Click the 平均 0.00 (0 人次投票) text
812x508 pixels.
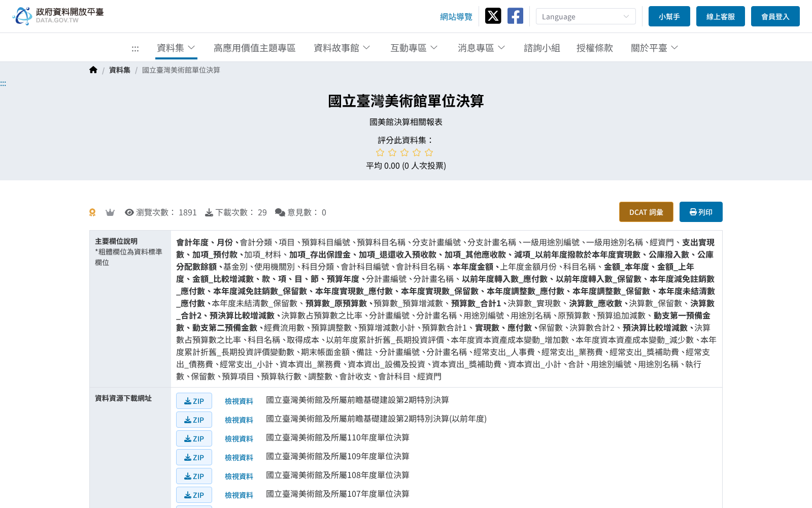(406, 166)
